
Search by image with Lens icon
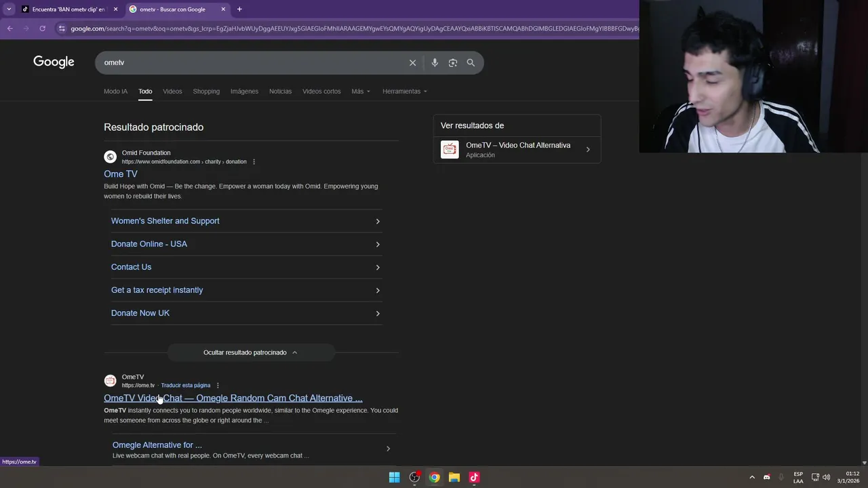(x=452, y=62)
